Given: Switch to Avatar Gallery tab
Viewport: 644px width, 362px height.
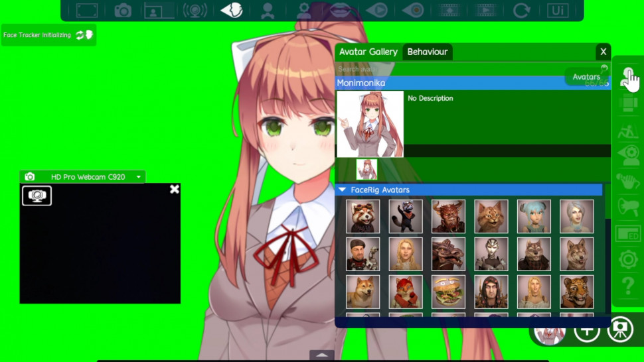Looking at the screenshot, I should coord(368,52).
